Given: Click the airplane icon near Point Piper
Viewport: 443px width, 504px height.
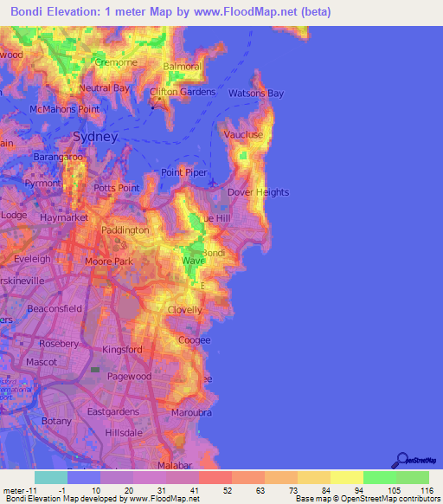Looking at the screenshot, I should pos(212,184).
